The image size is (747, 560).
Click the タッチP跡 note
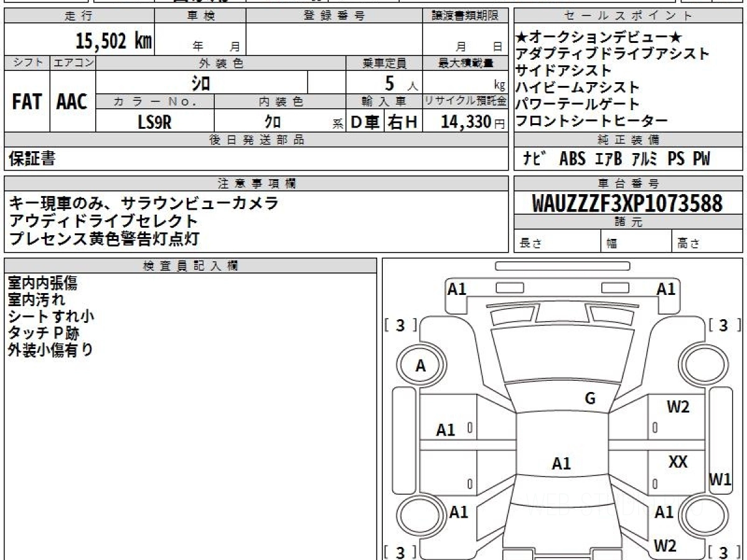[44, 333]
